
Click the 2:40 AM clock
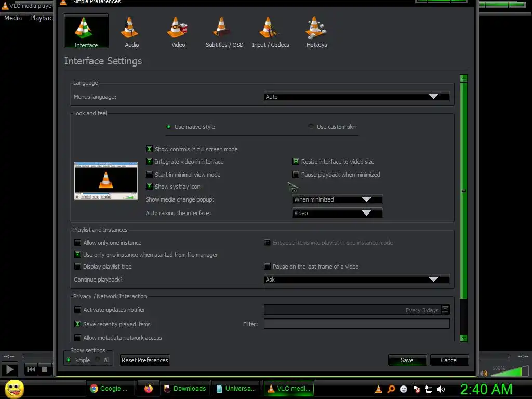pos(486,389)
